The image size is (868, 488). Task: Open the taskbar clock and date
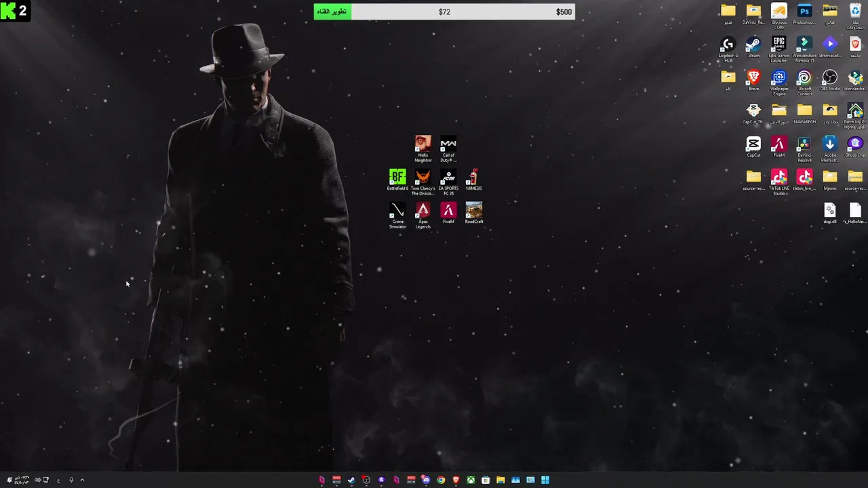point(22,480)
